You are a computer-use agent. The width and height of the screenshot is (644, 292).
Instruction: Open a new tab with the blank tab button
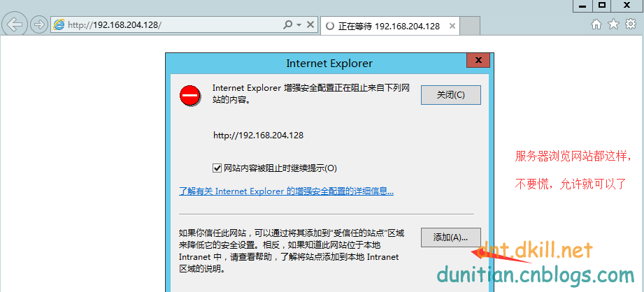click(x=470, y=27)
